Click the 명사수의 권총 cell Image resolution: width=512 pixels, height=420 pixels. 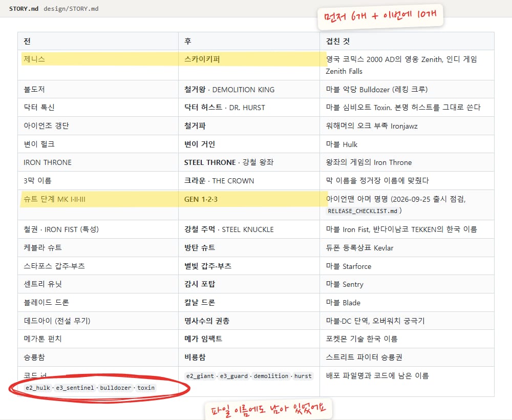point(249,321)
